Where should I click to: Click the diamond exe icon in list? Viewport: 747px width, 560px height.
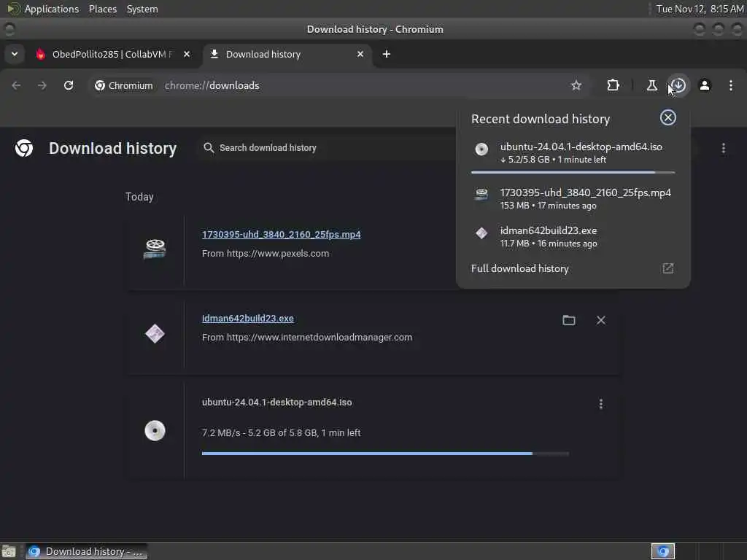point(155,333)
